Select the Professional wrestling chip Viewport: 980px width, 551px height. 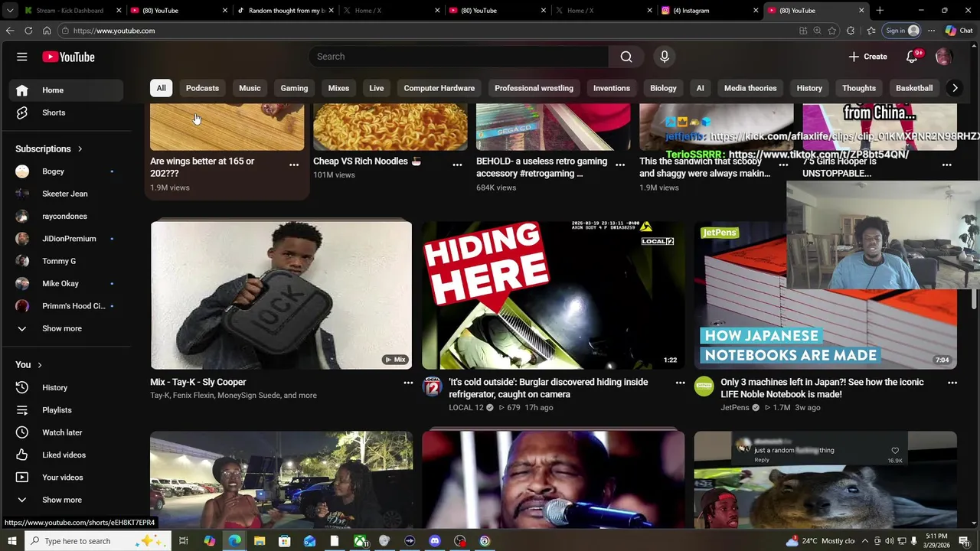click(534, 88)
